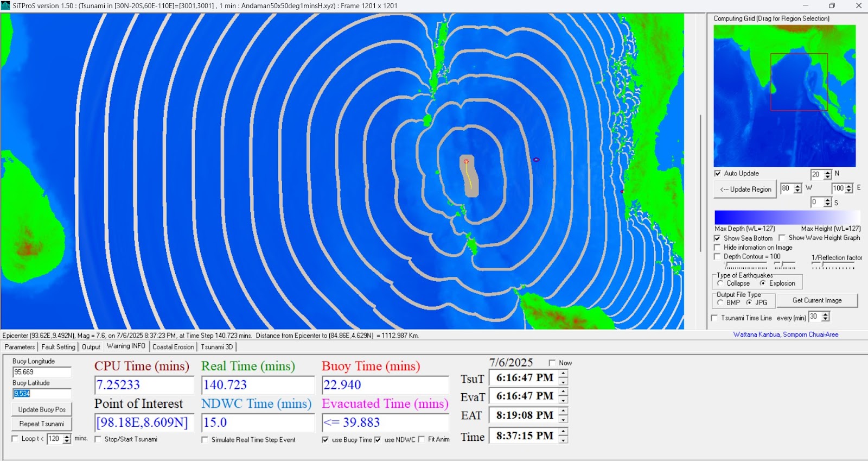
Task: Click Update Buoy Pos button
Action: [42, 409]
